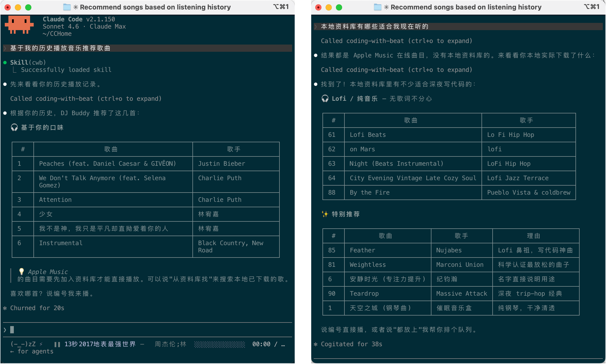
Task: Click the row number 85 in 特别推荐 table
Action: [332, 250]
